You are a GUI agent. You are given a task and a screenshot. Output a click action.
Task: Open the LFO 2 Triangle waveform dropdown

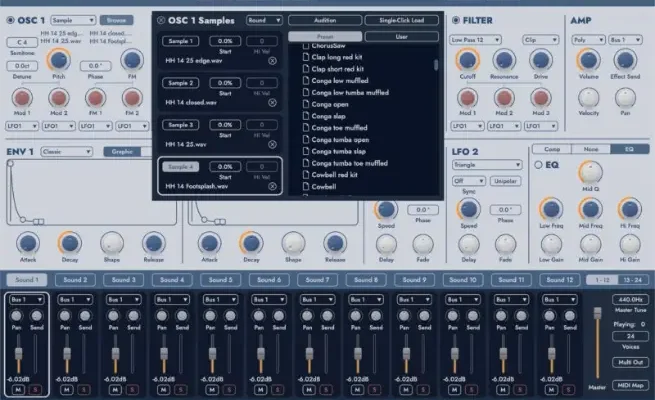(x=482, y=164)
